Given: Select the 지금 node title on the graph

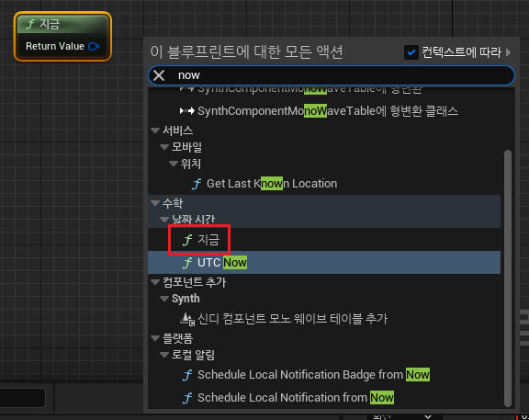Looking at the screenshot, I should tap(50, 24).
